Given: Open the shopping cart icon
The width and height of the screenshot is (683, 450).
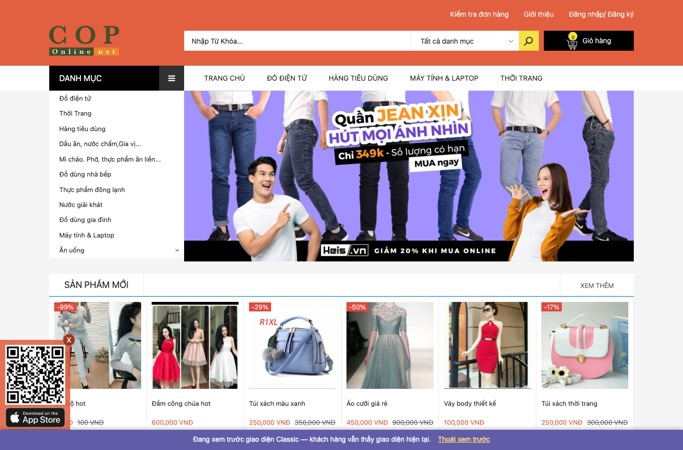Looking at the screenshot, I should pos(572,41).
